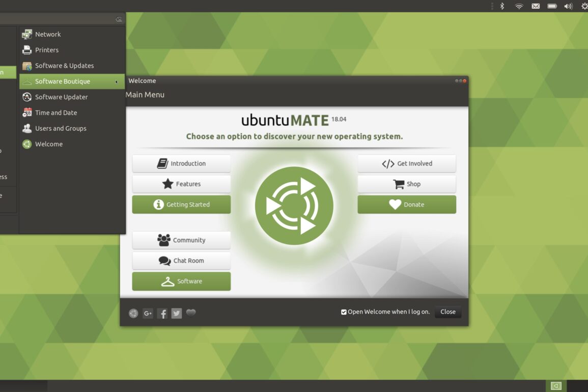
Task: Open the Twitter footer icon
Action: pos(177,313)
